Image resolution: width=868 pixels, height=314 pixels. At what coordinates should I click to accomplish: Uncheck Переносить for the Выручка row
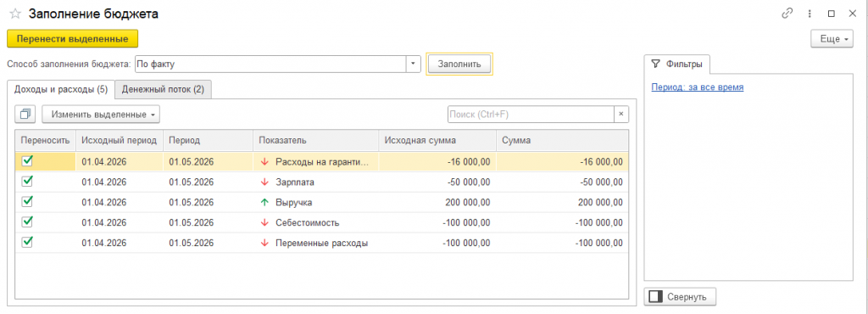26,202
